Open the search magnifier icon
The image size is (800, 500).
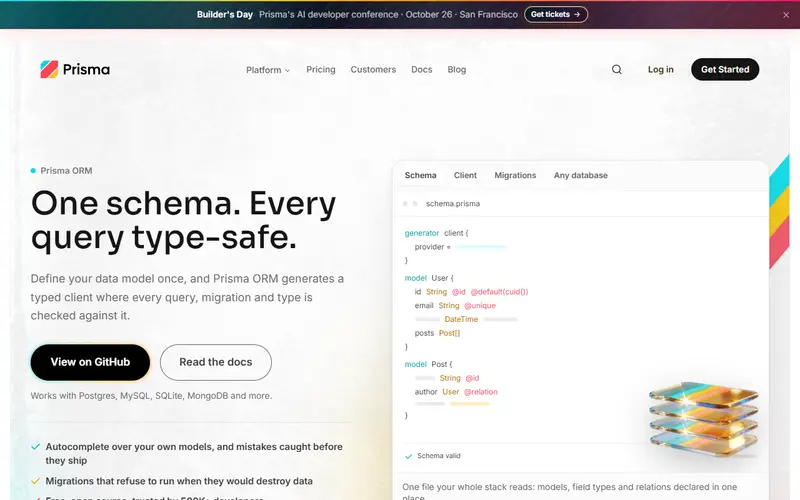pyautogui.click(x=617, y=69)
